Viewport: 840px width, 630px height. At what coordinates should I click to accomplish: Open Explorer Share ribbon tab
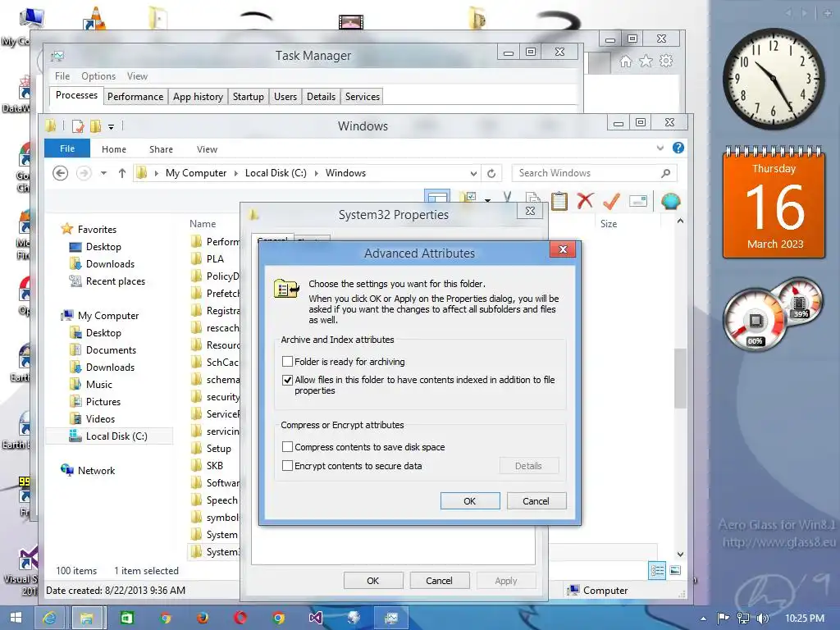coord(161,149)
